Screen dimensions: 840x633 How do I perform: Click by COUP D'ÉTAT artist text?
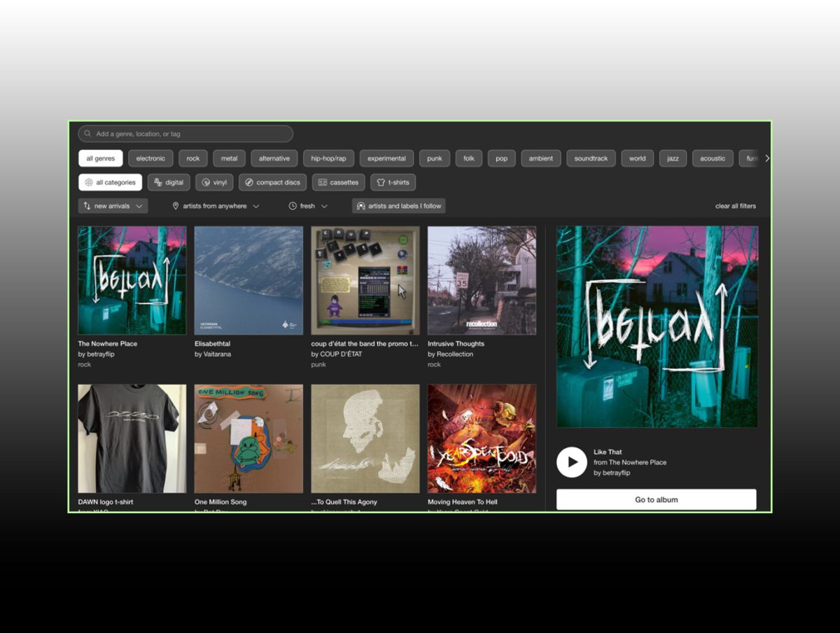point(337,354)
